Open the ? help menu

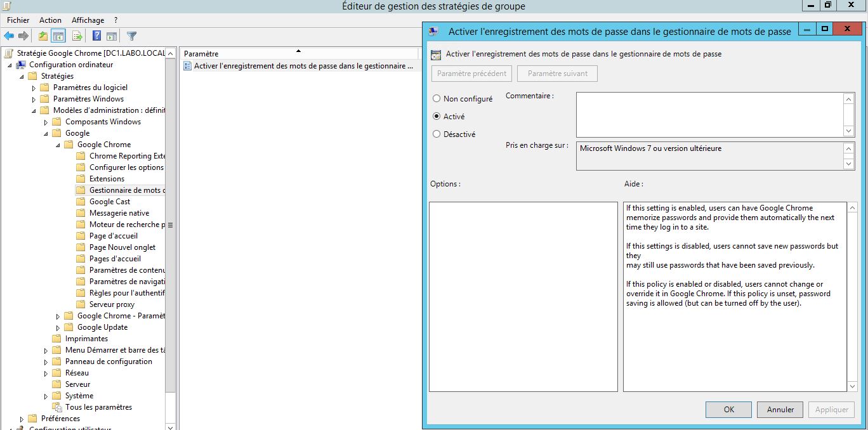point(115,20)
